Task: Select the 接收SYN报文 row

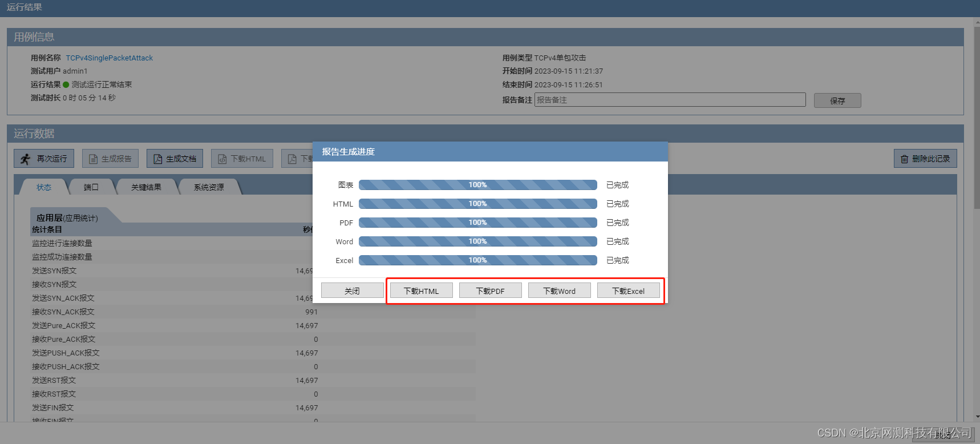Action: [253, 284]
